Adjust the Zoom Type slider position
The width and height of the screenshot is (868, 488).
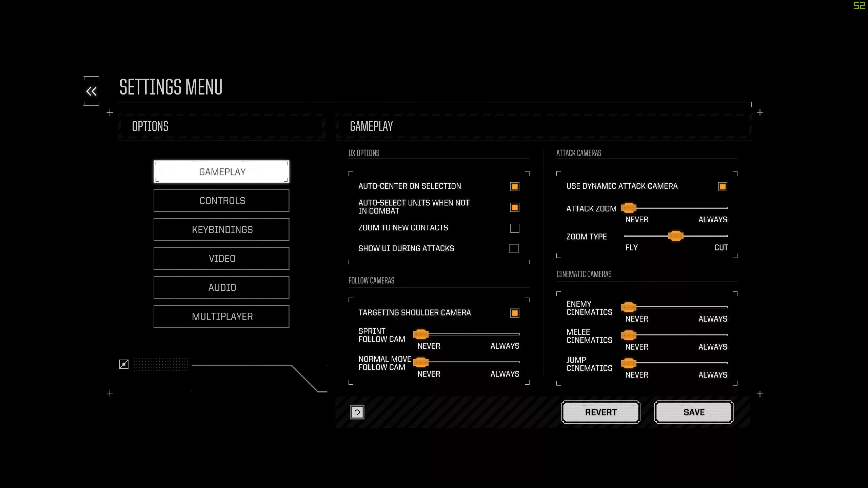675,236
